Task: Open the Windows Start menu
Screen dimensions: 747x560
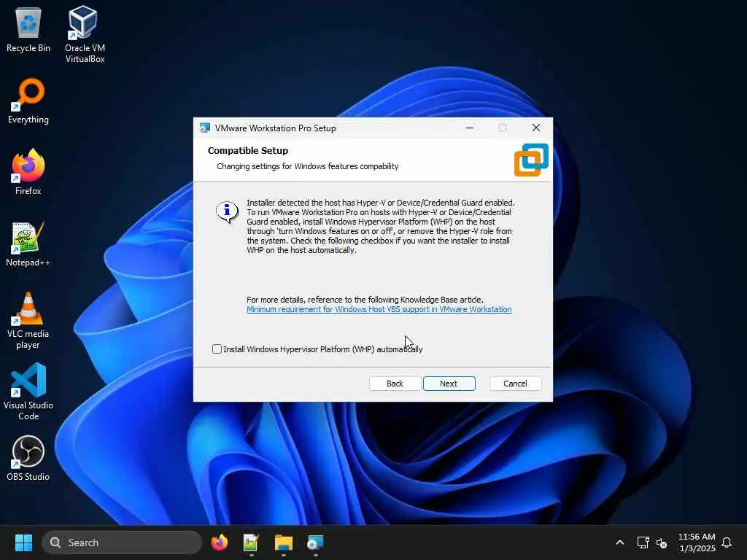Action: [23, 542]
